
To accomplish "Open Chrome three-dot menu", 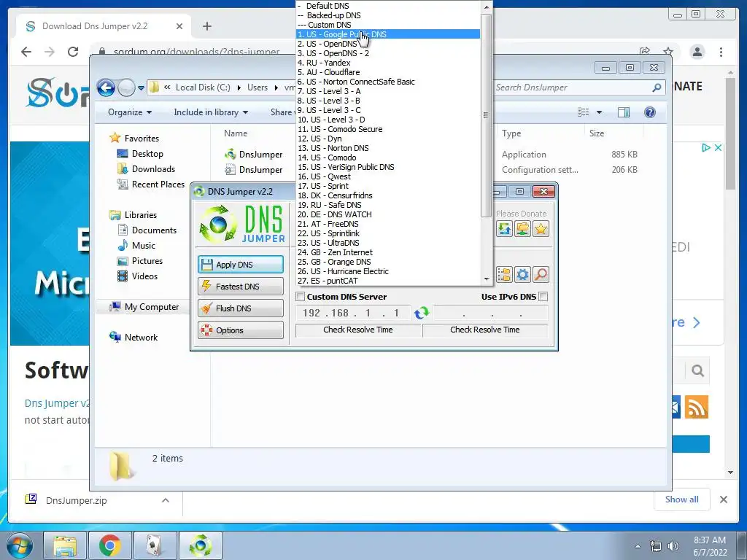I will pos(721,52).
